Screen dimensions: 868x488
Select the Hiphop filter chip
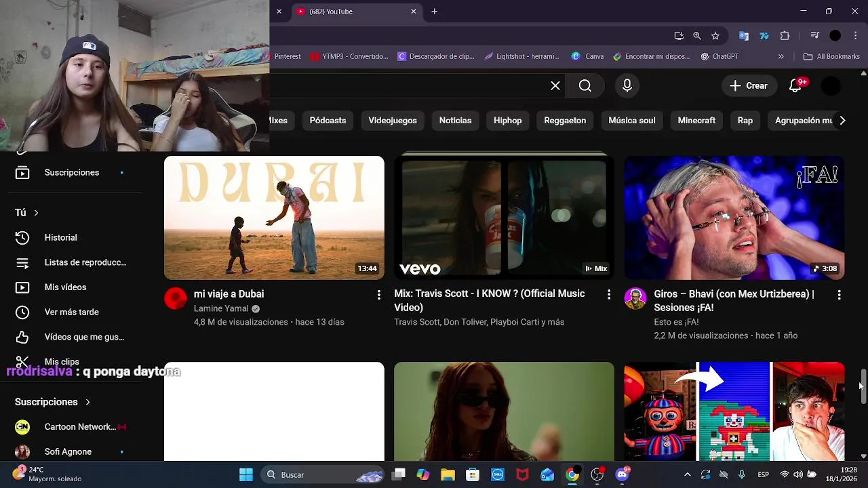click(507, 121)
